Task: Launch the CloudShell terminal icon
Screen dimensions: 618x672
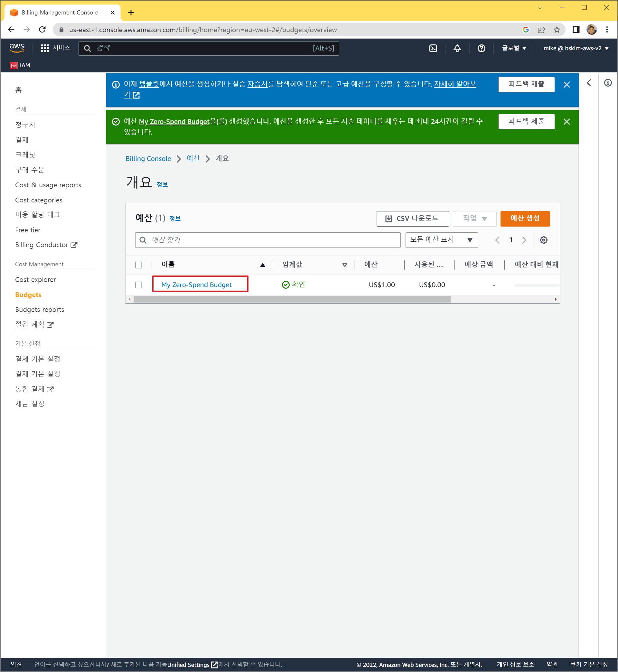Action: 433,48
